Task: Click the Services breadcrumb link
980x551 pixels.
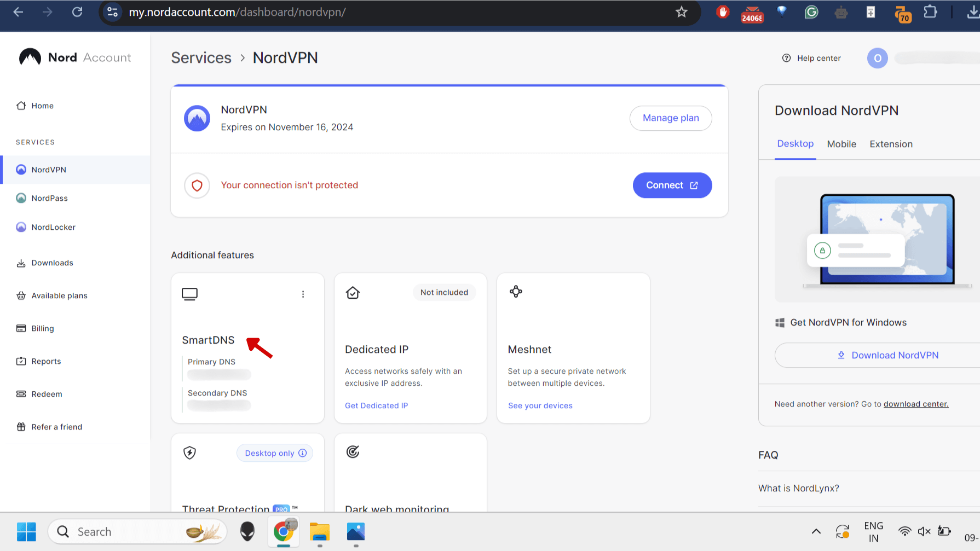Action: [x=201, y=57]
